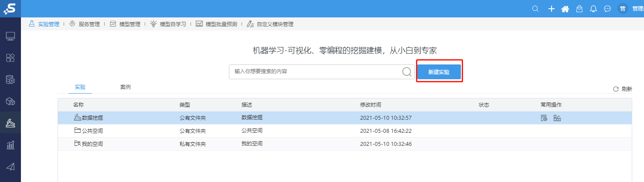Open the bar chart icon in sidebar

(10, 145)
